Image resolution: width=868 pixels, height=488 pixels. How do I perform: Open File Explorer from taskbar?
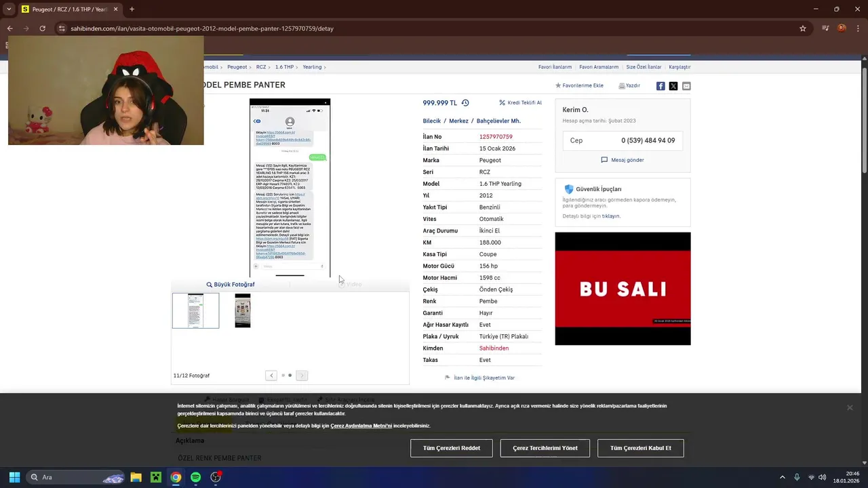coord(136,477)
